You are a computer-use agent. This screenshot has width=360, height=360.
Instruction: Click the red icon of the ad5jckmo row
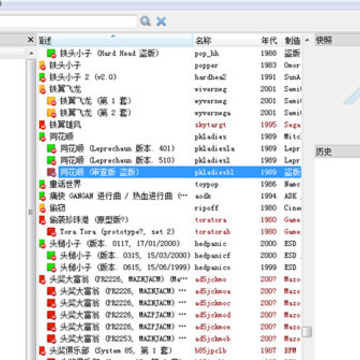tap(42, 280)
